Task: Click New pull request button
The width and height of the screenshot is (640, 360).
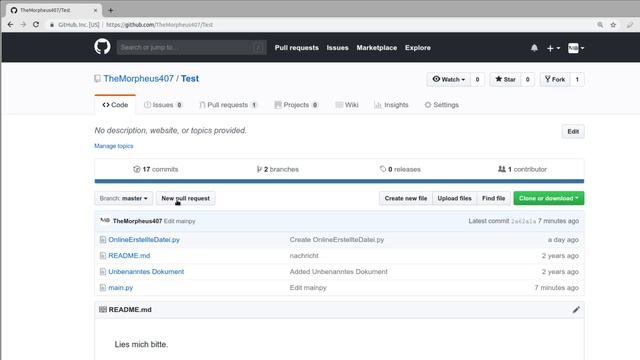Action: coord(185,198)
